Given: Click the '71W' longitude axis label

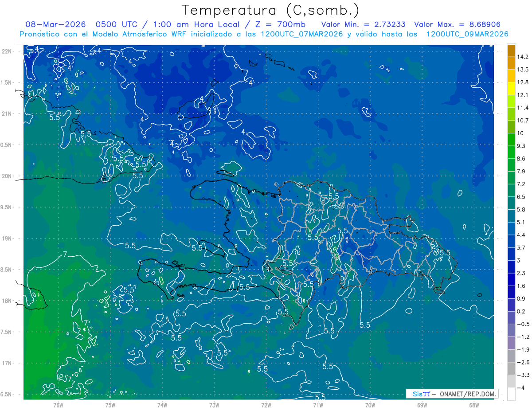Looking at the screenshot, I should tap(318, 405).
